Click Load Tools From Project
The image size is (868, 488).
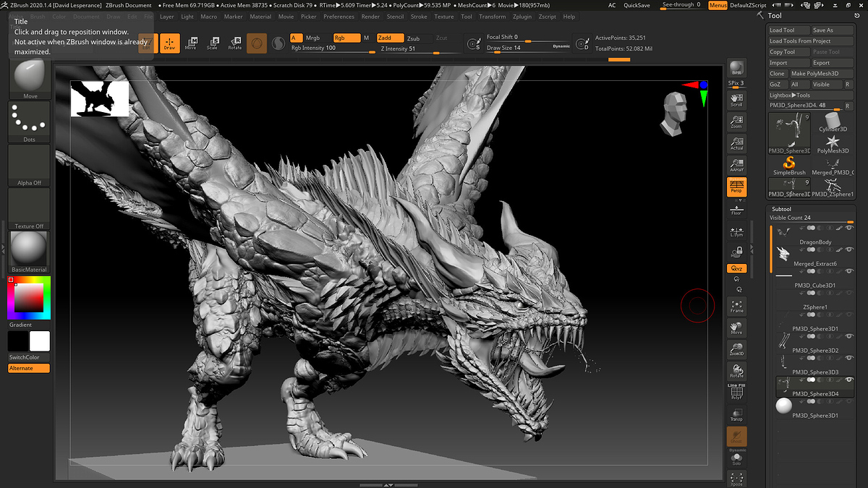811,41
